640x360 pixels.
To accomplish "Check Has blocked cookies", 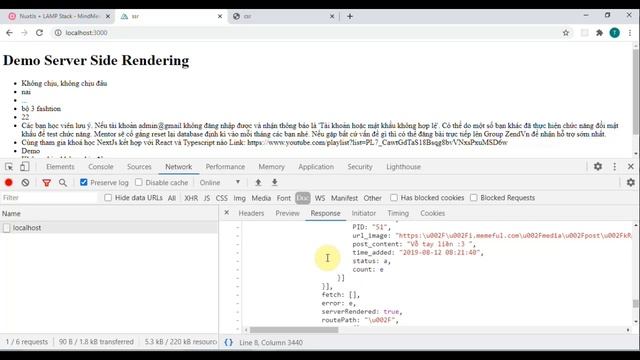I will click(x=393, y=198).
